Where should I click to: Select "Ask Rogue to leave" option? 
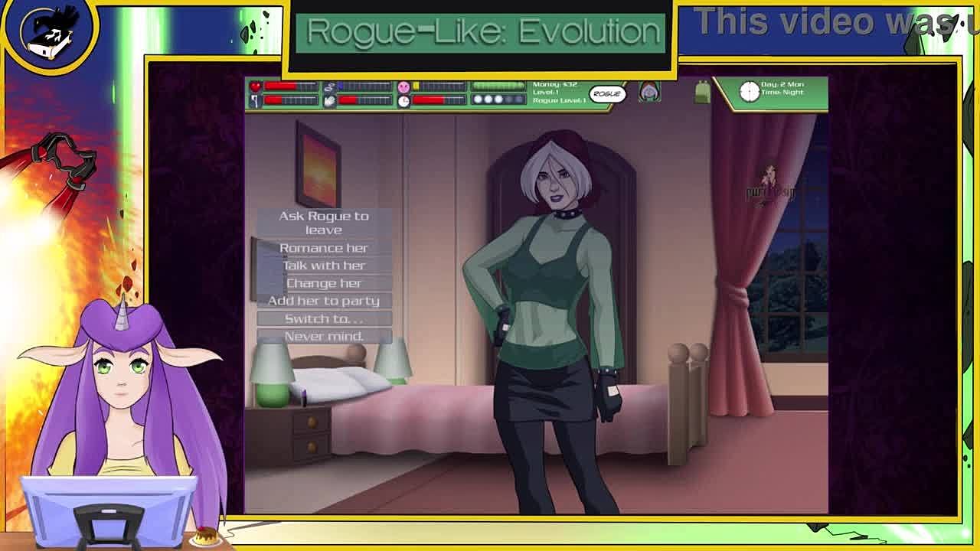tap(324, 223)
